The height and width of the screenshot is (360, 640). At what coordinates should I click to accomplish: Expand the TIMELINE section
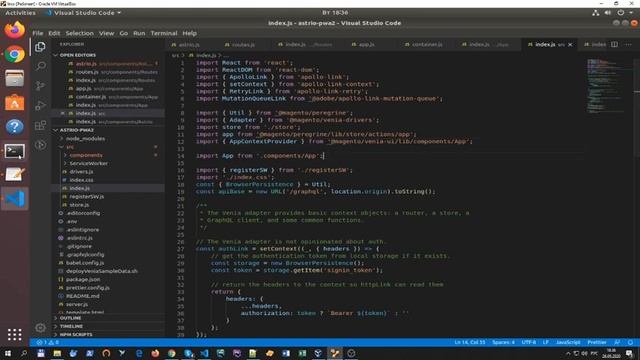[71, 326]
